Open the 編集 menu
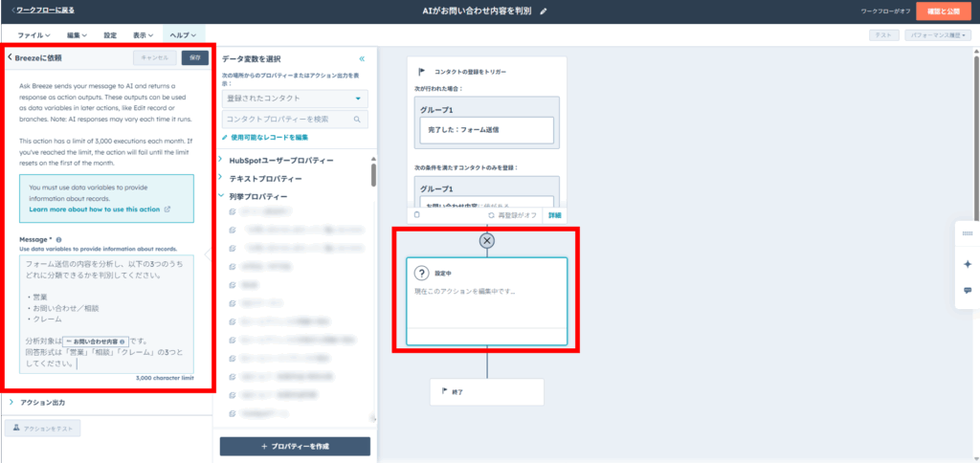This screenshot has height=463, width=980. coord(77,35)
